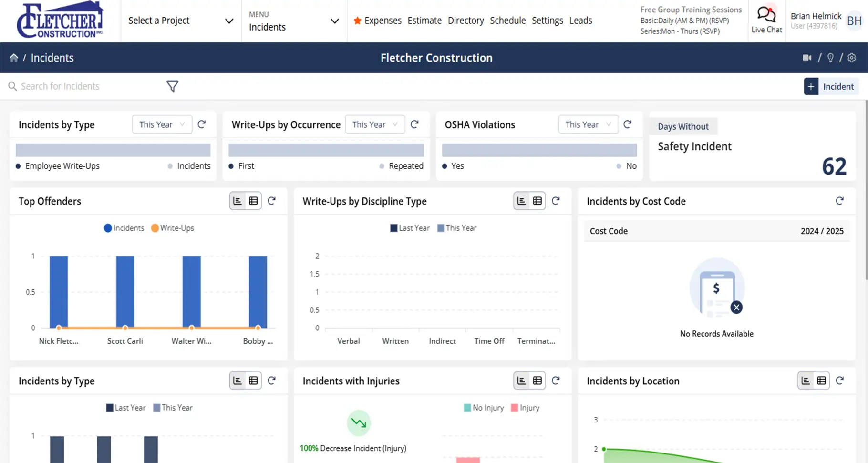Refresh the lower Incidents by Type chart
This screenshot has height=463, width=868.
pyautogui.click(x=272, y=381)
